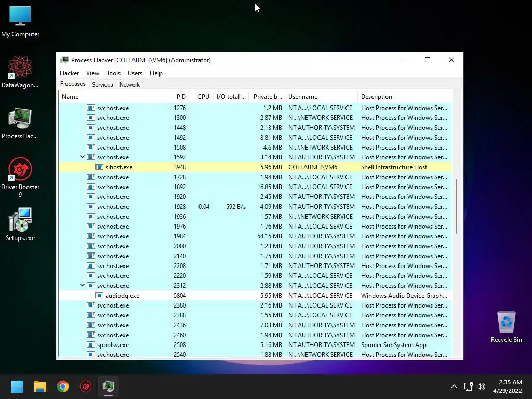Select svchost.exe row with PID 1492
This screenshot has width=532, height=399.
[x=255, y=137]
